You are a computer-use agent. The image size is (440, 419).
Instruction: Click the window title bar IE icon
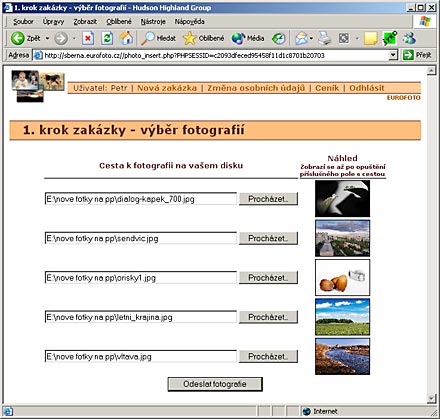(8, 7)
